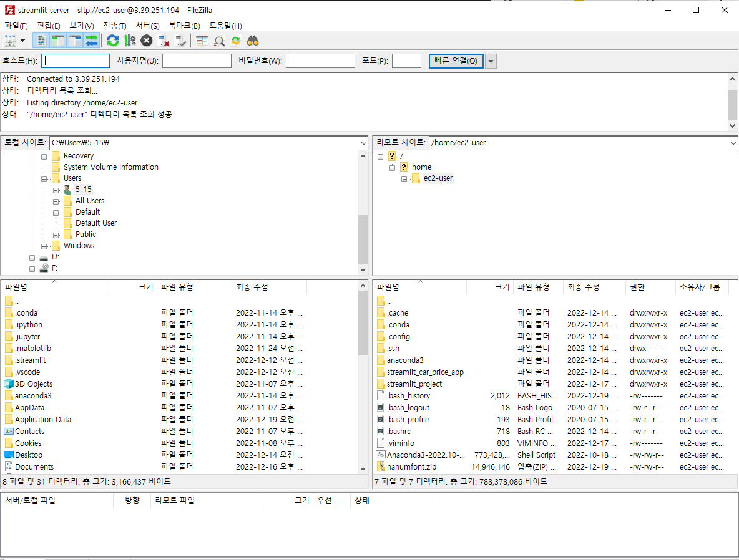Viewport: 739px width, 560px height.
Task: Expand the remote ec2-user folder
Action: point(404,179)
